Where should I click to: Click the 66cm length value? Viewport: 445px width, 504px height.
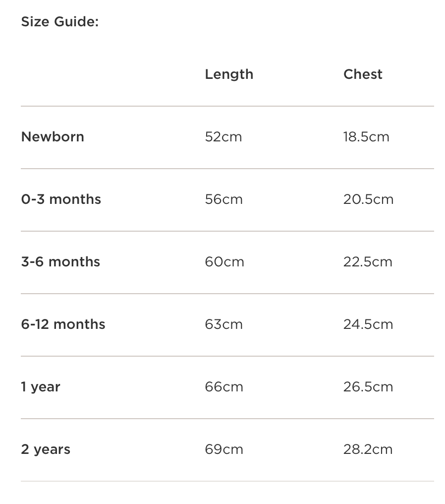tap(224, 387)
